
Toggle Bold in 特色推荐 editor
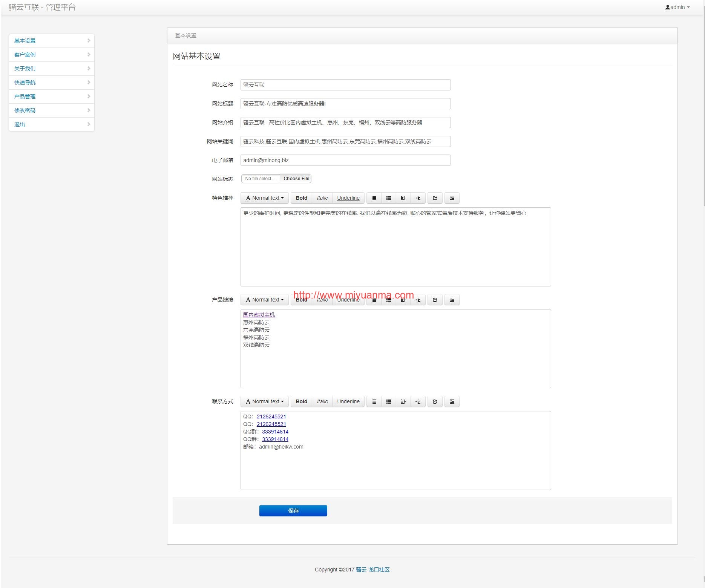tap(301, 198)
